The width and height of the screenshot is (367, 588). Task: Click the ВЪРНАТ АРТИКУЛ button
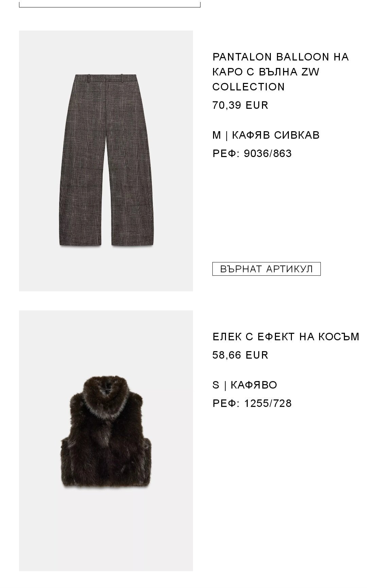point(266,269)
